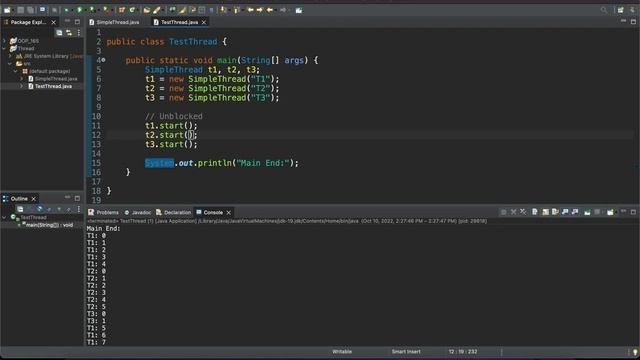Expand the OOP_365 project
The image size is (640, 360).
(x=4, y=41)
